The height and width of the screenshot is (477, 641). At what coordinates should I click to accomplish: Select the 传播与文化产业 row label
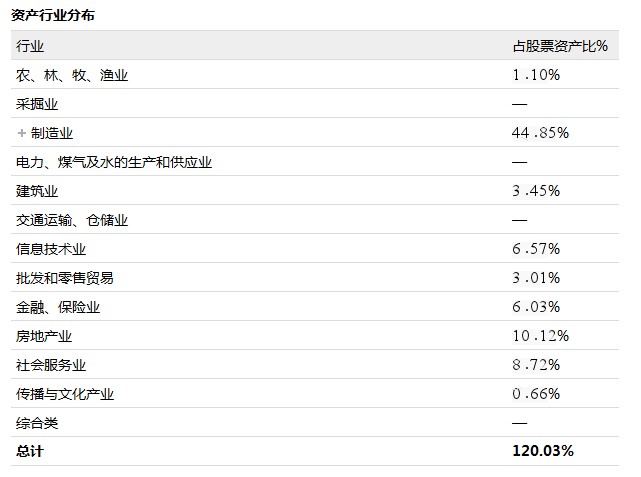(x=65, y=394)
